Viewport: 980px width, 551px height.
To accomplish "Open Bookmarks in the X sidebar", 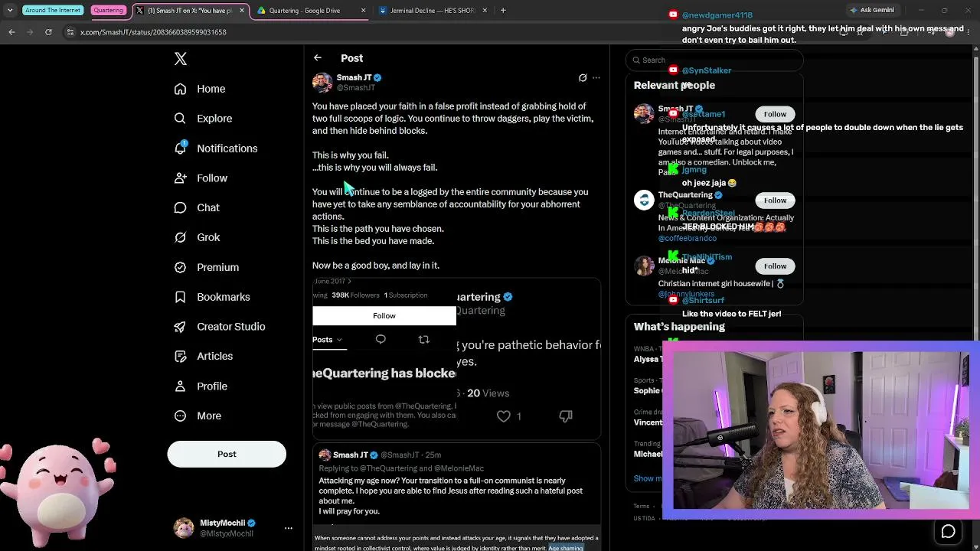I will 212,297.
